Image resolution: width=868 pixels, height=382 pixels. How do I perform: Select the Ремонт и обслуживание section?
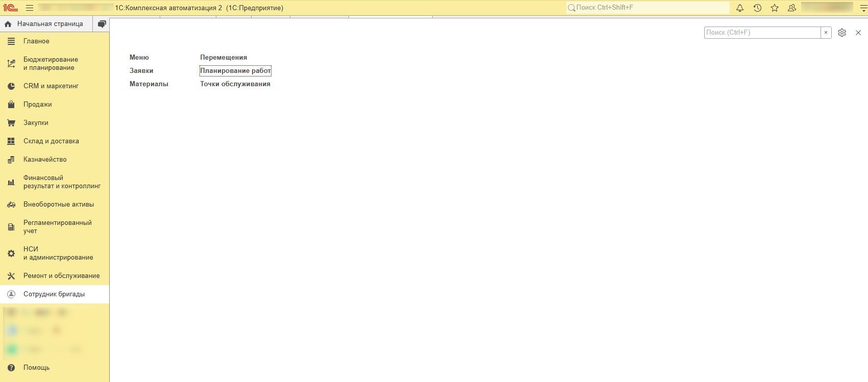[55, 276]
